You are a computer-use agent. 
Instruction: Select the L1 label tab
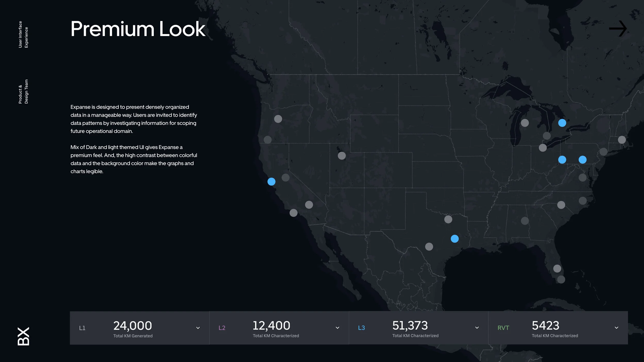pos(82,328)
